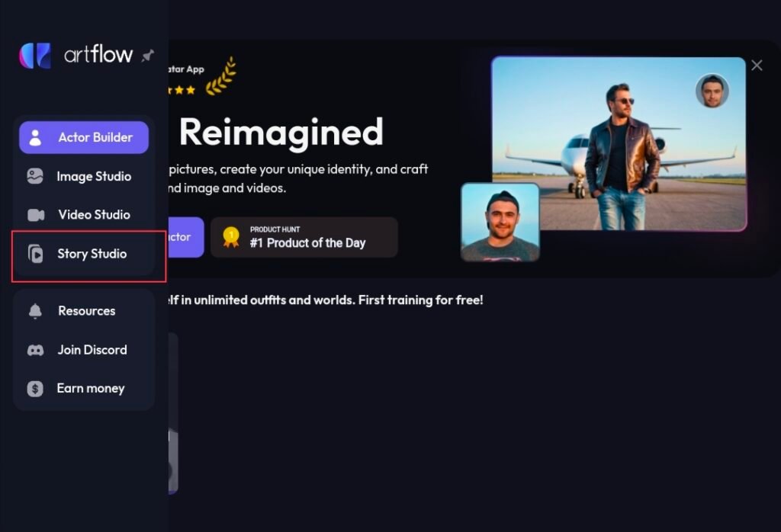Screen dimensions: 781x532
Task: Click the artflow logo icon
Action: click(x=35, y=55)
